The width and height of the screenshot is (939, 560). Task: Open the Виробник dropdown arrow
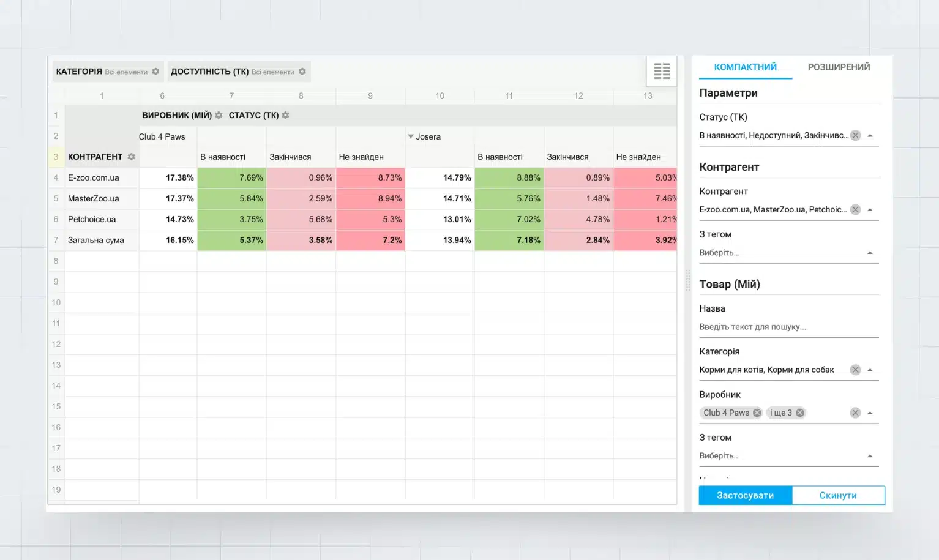tap(870, 413)
